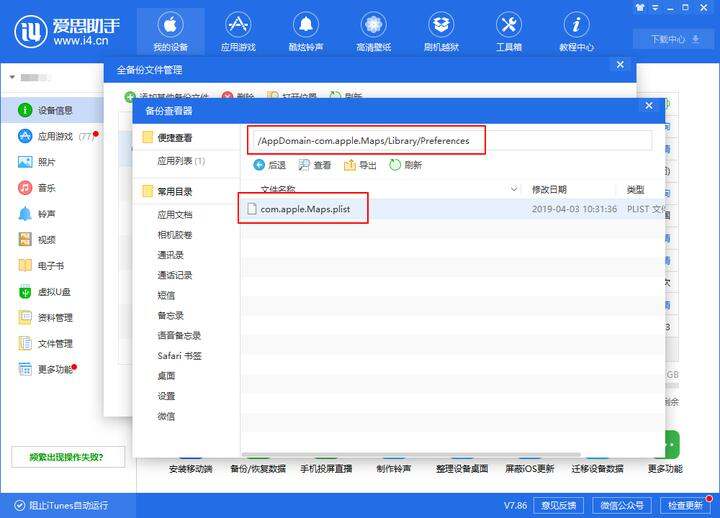The height and width of the screenshot is (518, 720).
Task: Open the 酷炫铃声 bell tab
Action: [306, 31]
